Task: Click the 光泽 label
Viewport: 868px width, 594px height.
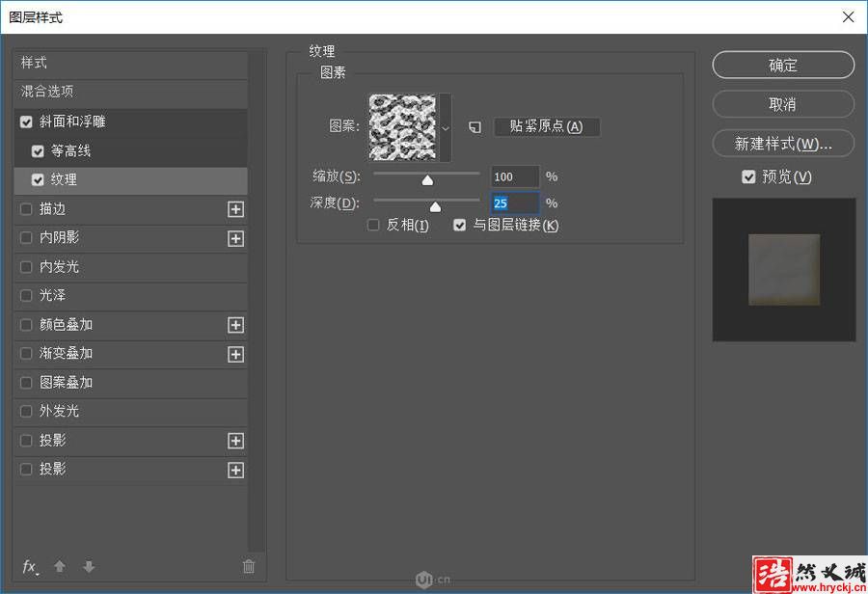Action: [53, 296]
